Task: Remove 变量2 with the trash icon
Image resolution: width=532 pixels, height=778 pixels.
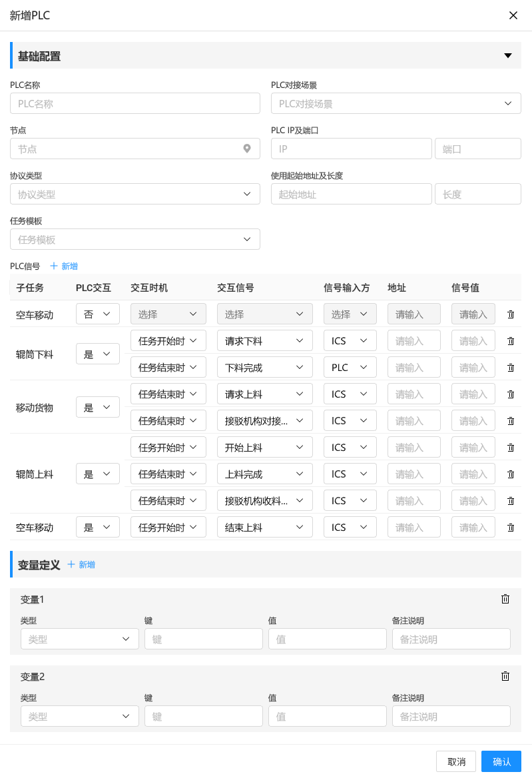Action: 505,676
